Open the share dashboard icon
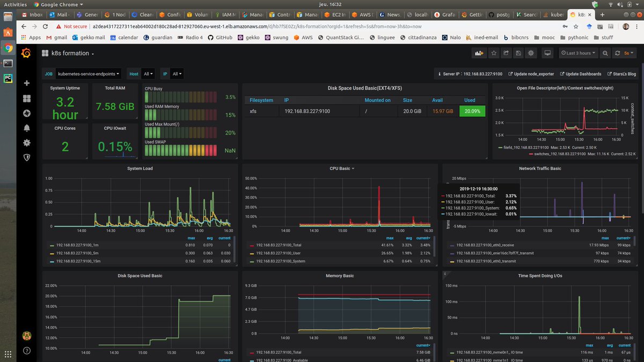 (x=506, y=53)
